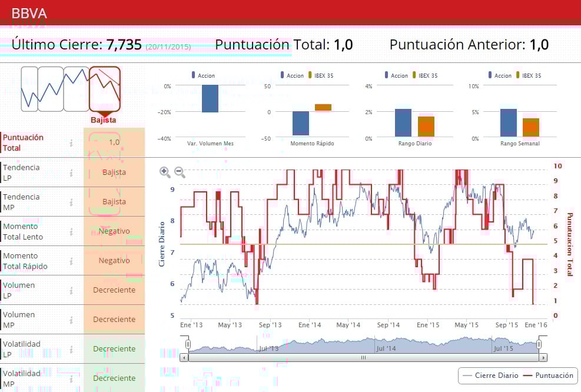Image resolution: width=581 pixels, height=392 pixels.
Task: Select the Bajista trend thumbnail
Action: (105, 89)
